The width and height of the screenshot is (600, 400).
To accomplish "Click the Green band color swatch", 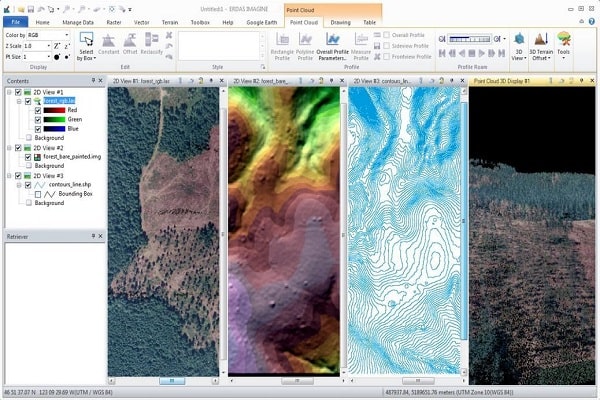I will click(x=52, y=120).
